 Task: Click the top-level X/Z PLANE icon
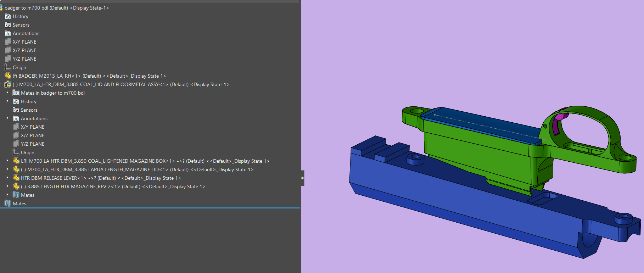pyautogui.click(x=8, y=50)
